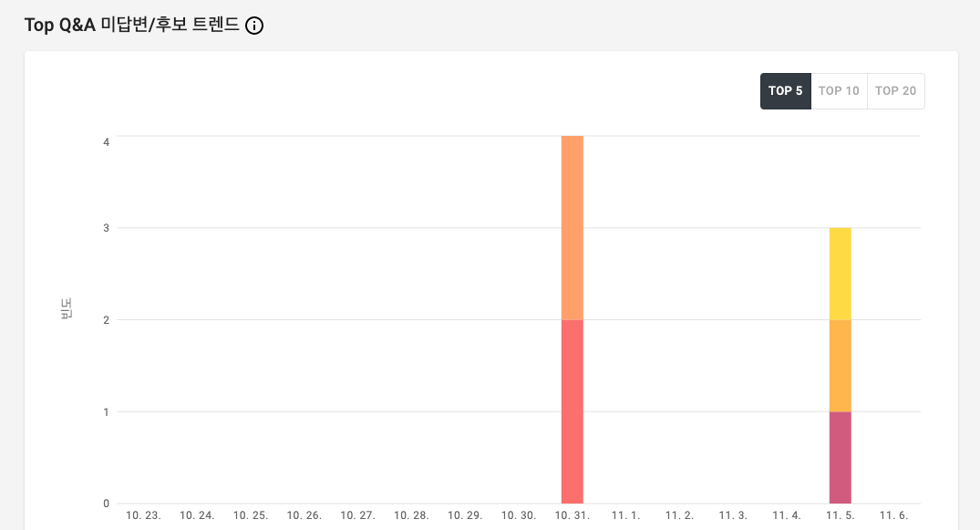This screenshot has width=980, height=530.
Task: Click the vertical 빈도 axis title
Action: (x=67, y=308)
